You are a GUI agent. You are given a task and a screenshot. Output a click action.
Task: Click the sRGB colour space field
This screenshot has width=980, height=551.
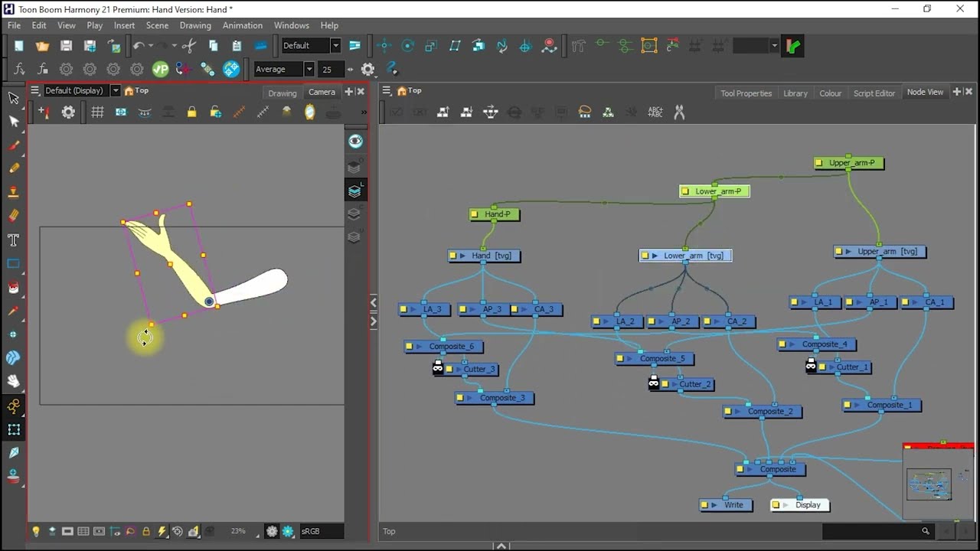click(321, 531)
